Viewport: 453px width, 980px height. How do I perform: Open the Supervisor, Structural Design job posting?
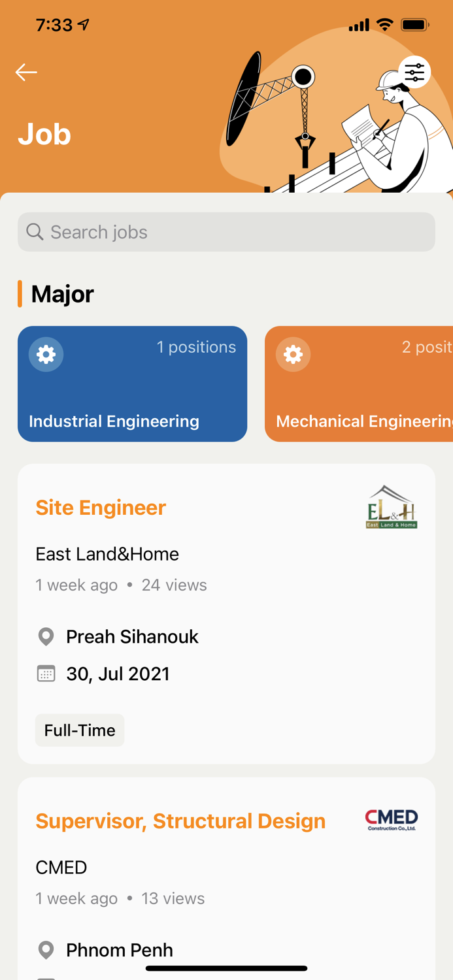pos(181,821)
